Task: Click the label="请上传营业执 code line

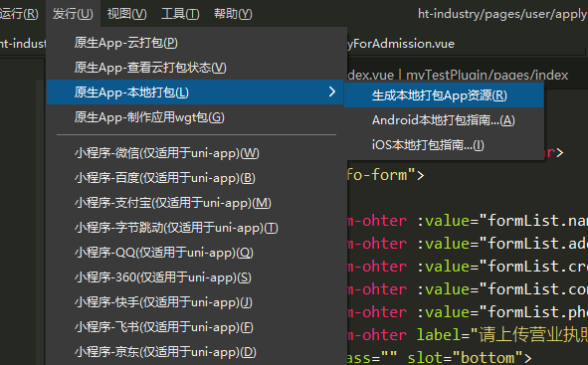Action: pos(468,335)
